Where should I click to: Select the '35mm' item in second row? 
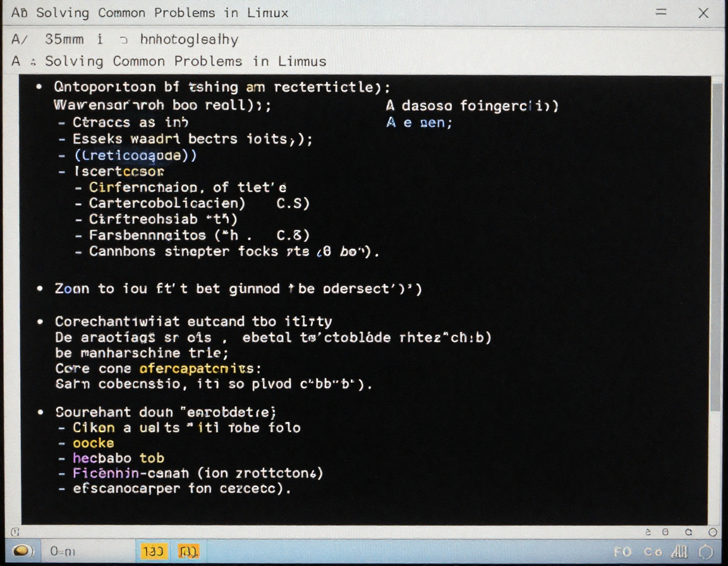(x=64, y=39)
